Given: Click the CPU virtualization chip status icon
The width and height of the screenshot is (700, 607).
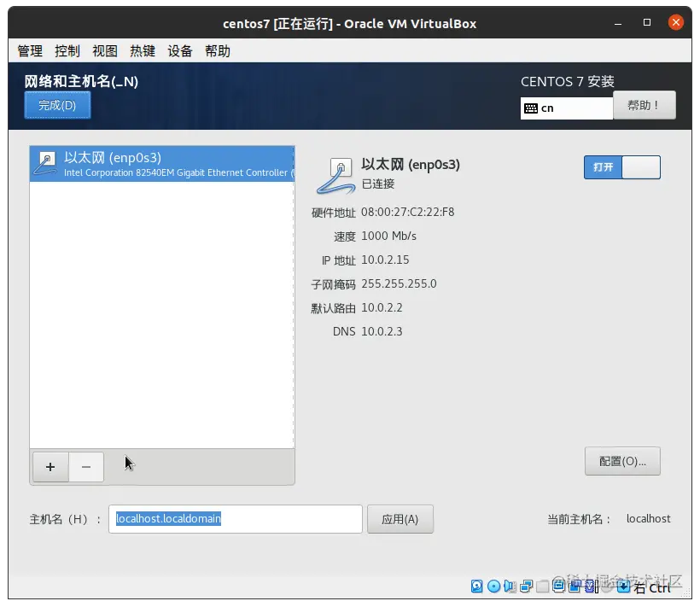Looking at the screenshot, I should [x=590, y=586].
